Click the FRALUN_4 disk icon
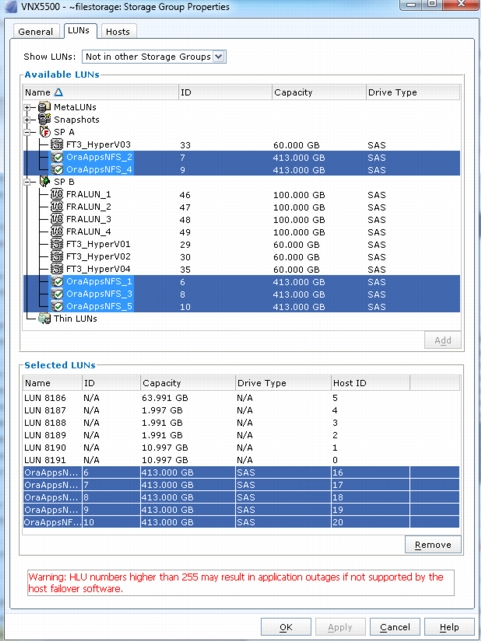The image size is (482, 643). tap(57, 231)
